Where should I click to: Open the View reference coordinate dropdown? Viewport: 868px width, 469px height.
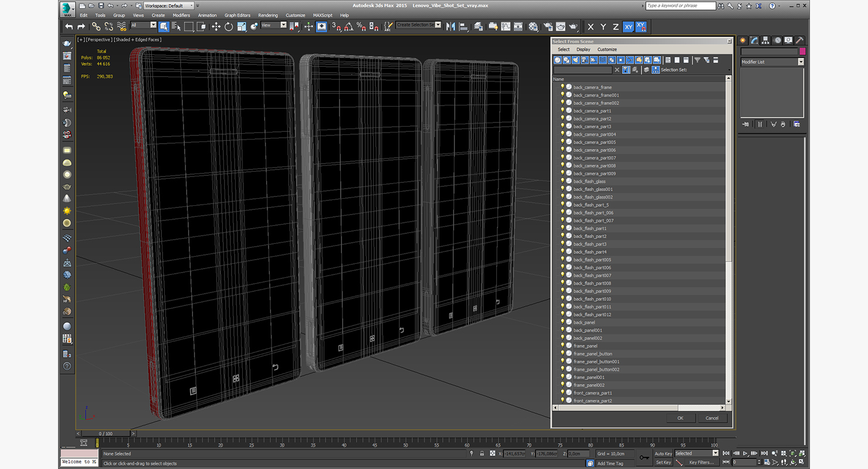(x=274, y=25)
